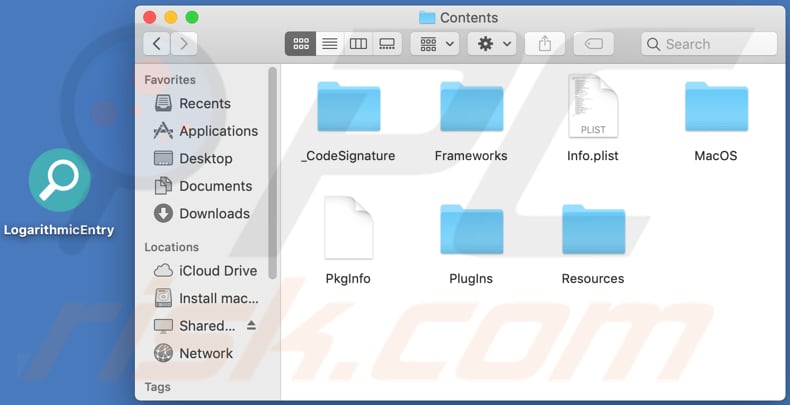Select Network in the sidebar
The height and width of the screenshot is (405, 790).
(204, 353)
